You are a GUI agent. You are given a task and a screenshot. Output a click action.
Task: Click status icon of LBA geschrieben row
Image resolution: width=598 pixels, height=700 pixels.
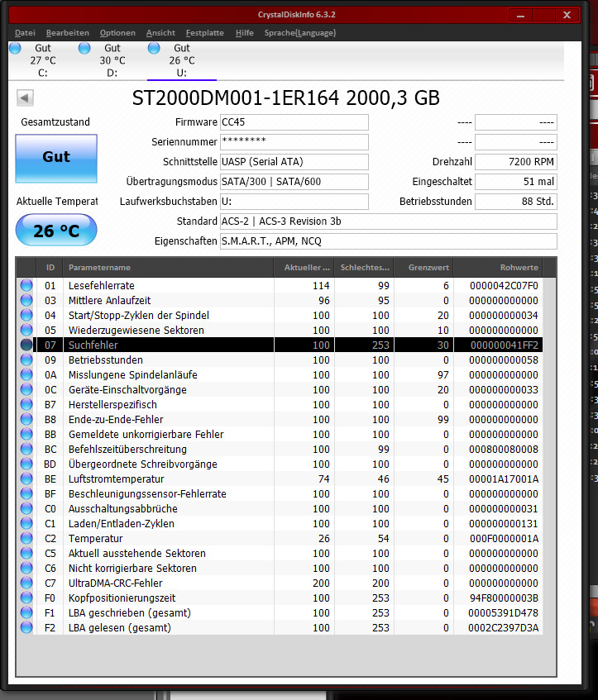pyautogui.click(x=26, y=612)
